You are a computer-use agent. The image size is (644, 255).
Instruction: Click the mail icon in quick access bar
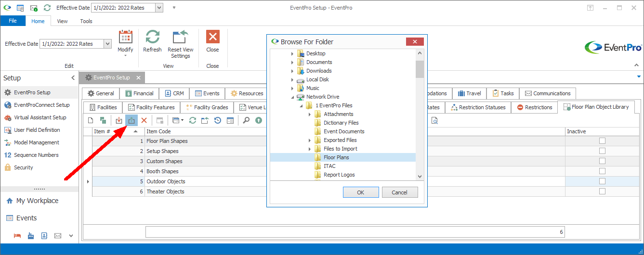coord(34,8)
